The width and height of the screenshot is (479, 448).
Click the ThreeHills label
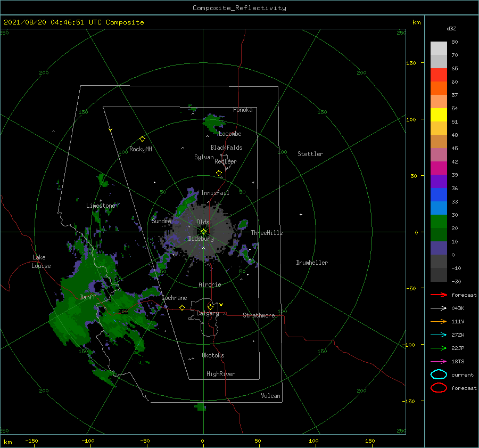[x=267, y=233]
